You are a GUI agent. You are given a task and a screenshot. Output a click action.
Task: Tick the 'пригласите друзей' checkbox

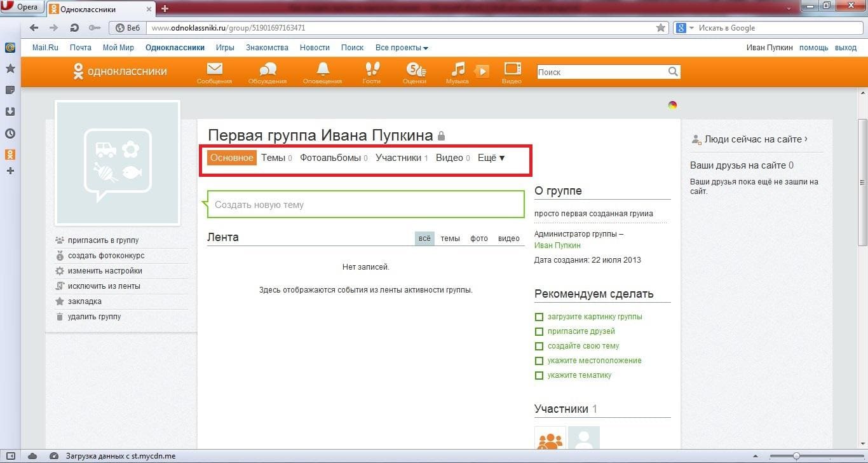[539, 331]
